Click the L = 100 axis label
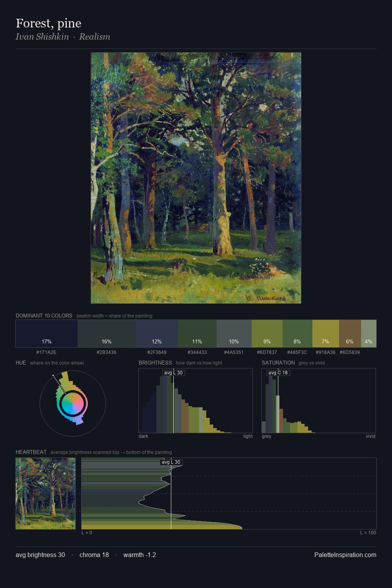This screenshot has width=392, height=588. (x=368, y=533)
